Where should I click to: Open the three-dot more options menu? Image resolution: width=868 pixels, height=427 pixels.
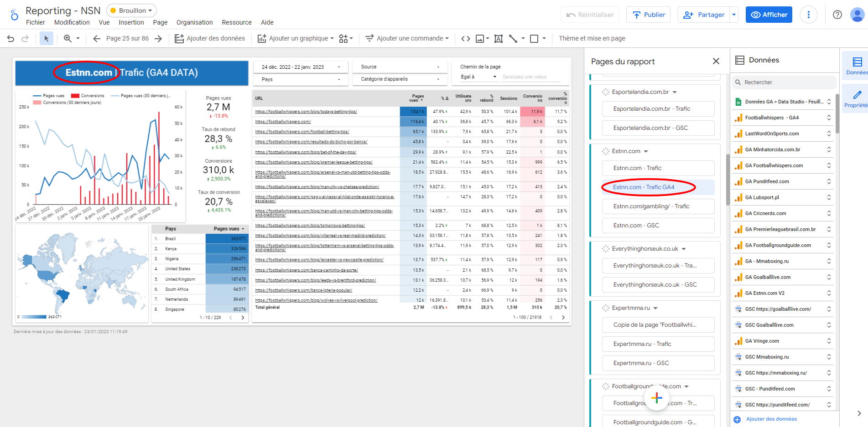coord(808,15)
